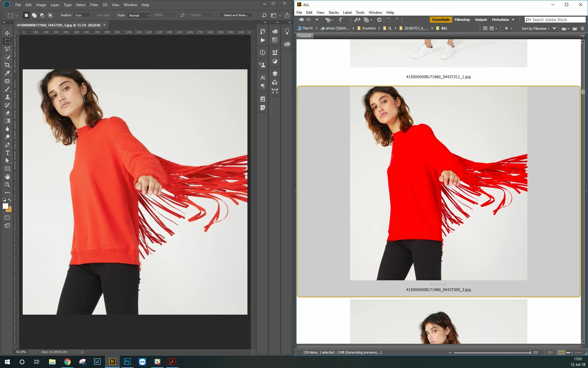This screenshot has height=368, width=588.
Task: Choose the Zoom tool in toolbar
Action: pyautogui.click(x=7, y=185)
